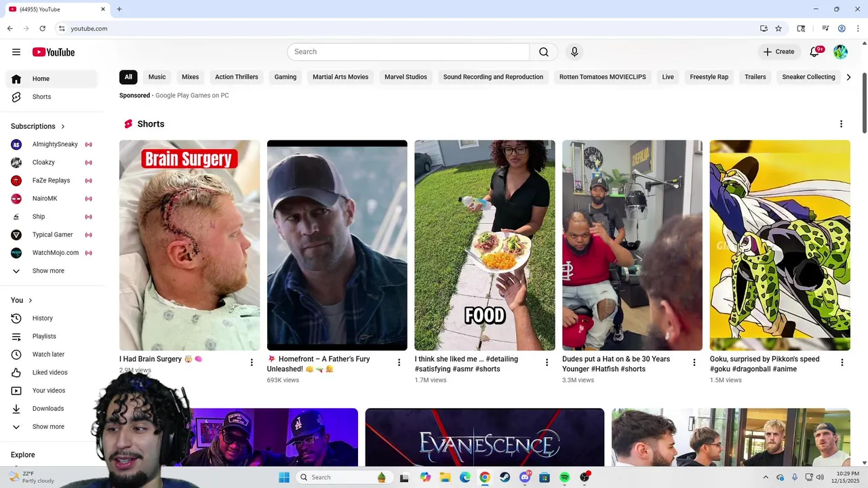Open options for Hatfish short
This screenshot has height=488, width=868.
[x=694, y=363]
